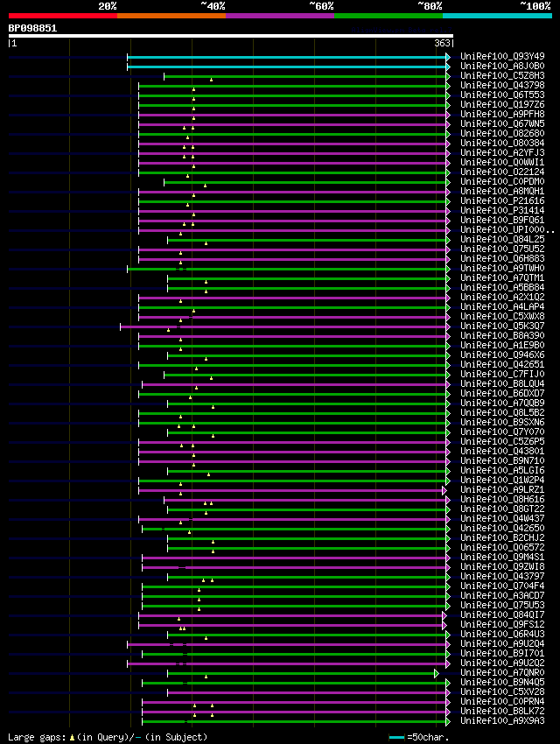
Task: Click the cyan ~100% identity legend segment
Action: point(497,16)
